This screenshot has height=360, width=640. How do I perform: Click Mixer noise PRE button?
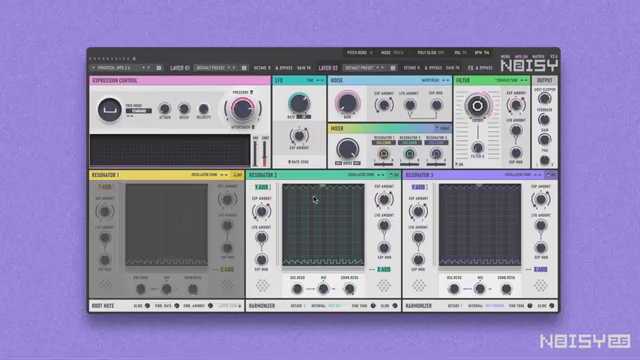(339, 163)
